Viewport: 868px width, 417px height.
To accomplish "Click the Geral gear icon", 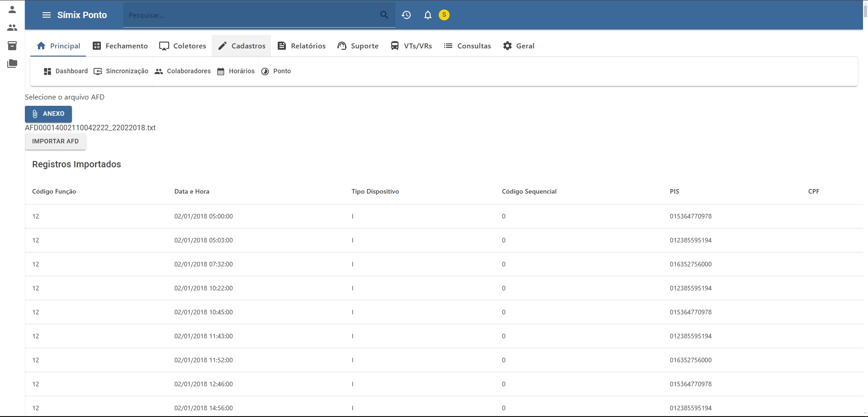I will point(508,46).
